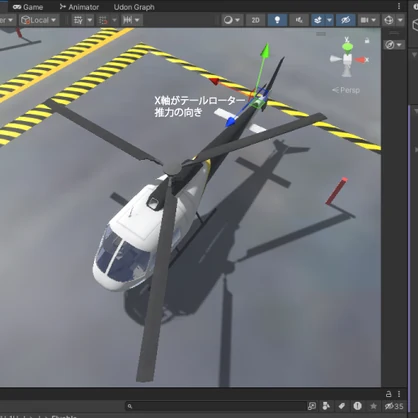Open the Search by Label tag icon
Screen dimensions: 418x418
342,406
